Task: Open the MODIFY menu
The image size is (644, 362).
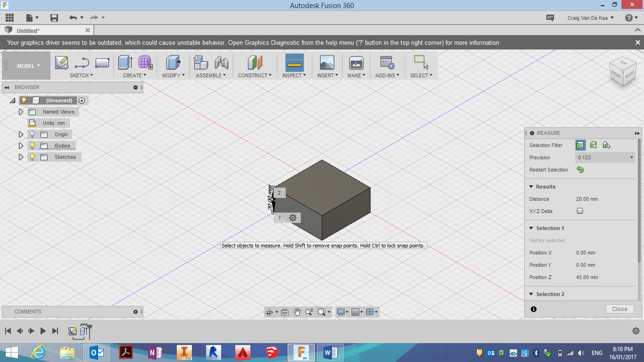Action: tap(173, 75)
